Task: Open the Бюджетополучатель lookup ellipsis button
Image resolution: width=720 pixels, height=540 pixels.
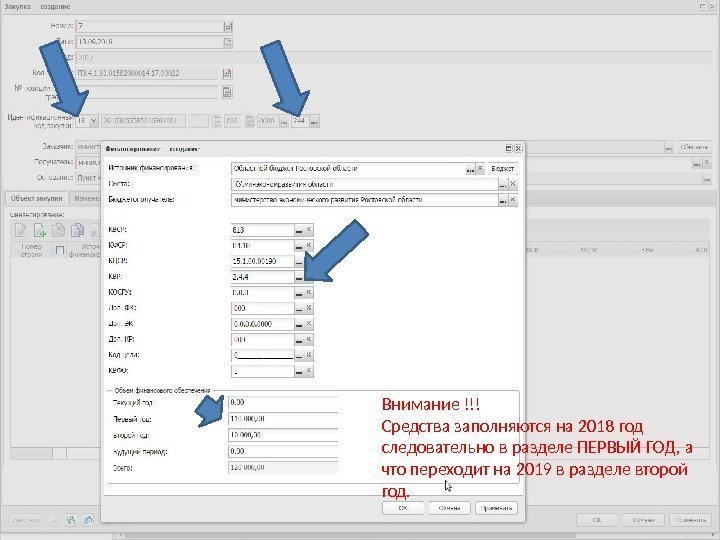Action: coord(503,200)
